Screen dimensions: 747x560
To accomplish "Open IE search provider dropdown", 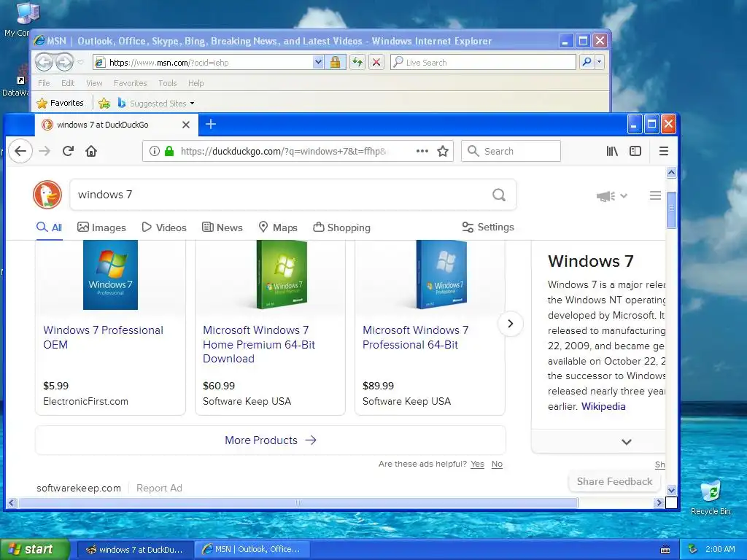I will click(x=600, y=62).
